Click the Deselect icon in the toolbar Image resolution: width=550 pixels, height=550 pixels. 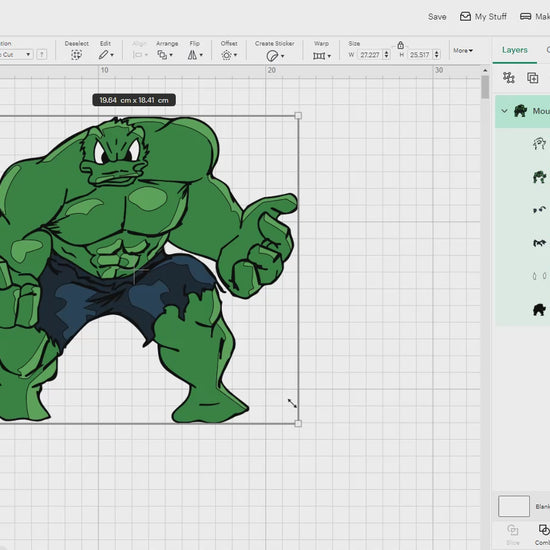pos(76,55)
